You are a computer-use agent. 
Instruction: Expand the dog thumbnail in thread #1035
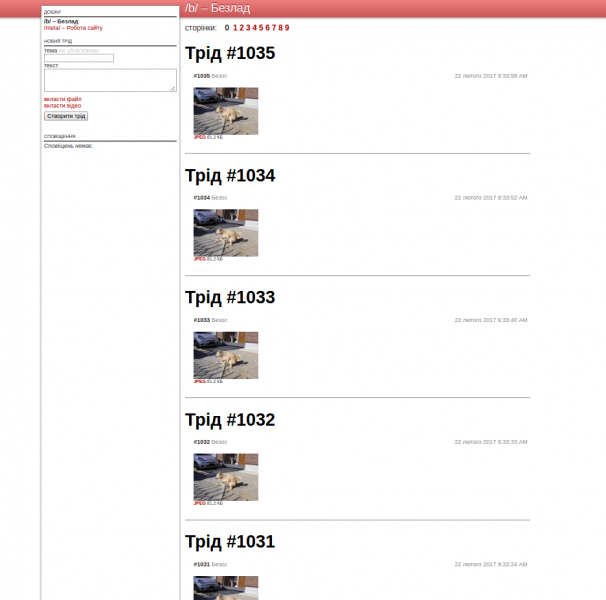(x=226, y=111)
